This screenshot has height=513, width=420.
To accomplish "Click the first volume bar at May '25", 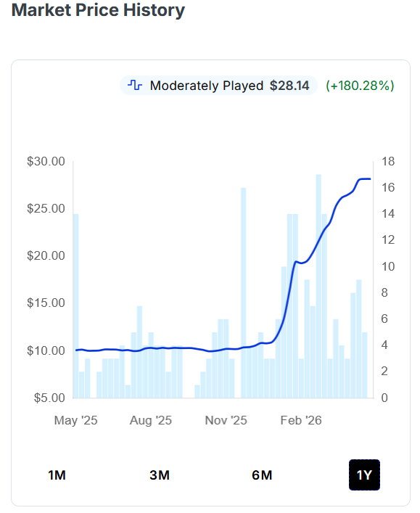I will [76, 306].
